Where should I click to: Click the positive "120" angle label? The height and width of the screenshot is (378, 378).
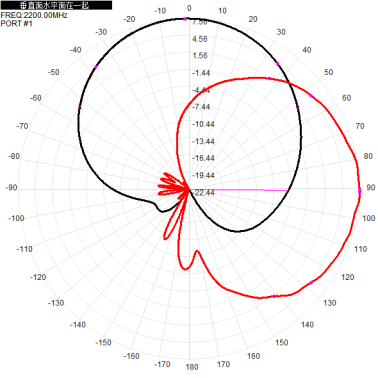coord(347,277)
